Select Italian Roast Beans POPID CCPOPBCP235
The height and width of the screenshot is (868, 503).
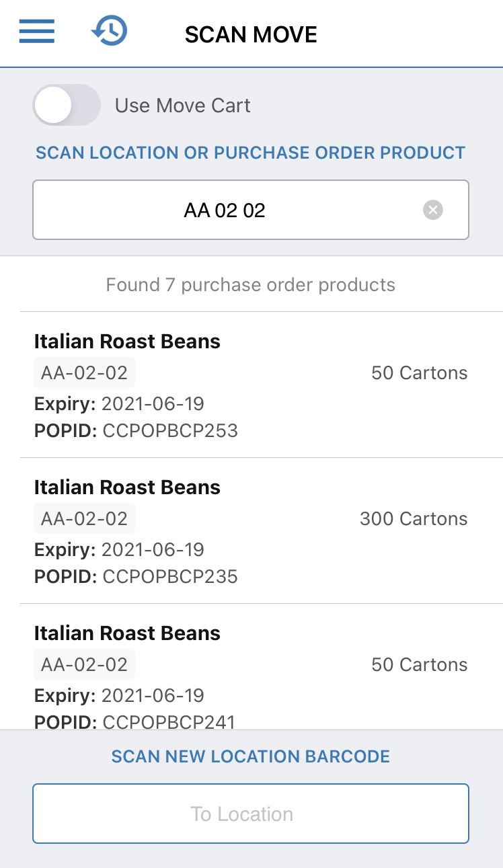(x=251, y=530)
